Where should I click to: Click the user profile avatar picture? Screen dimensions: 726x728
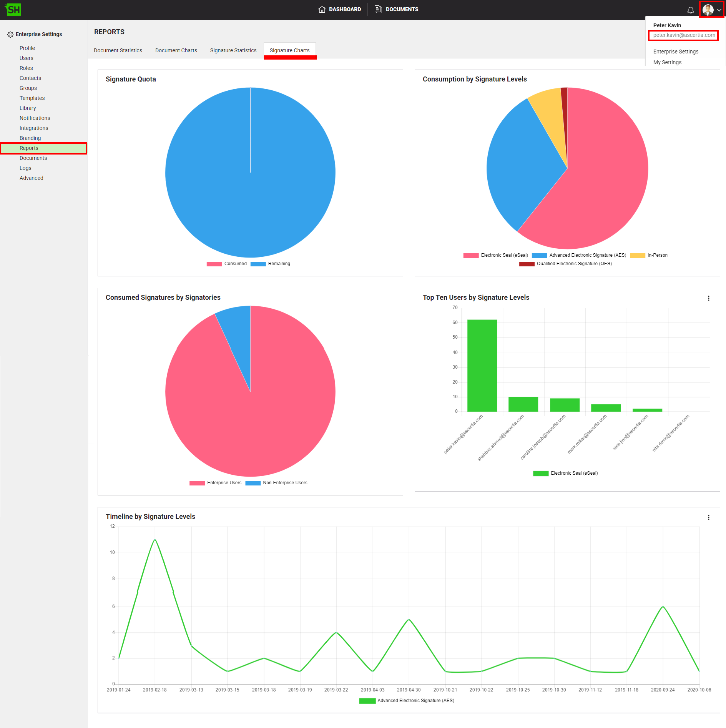pyautogui.click(x=708, y=10)
